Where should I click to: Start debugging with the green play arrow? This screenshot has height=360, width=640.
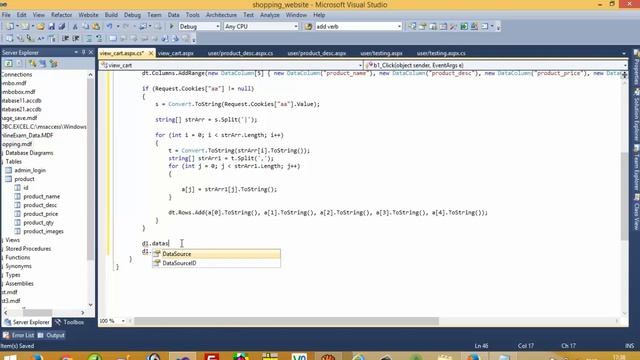tap(171, 27)
